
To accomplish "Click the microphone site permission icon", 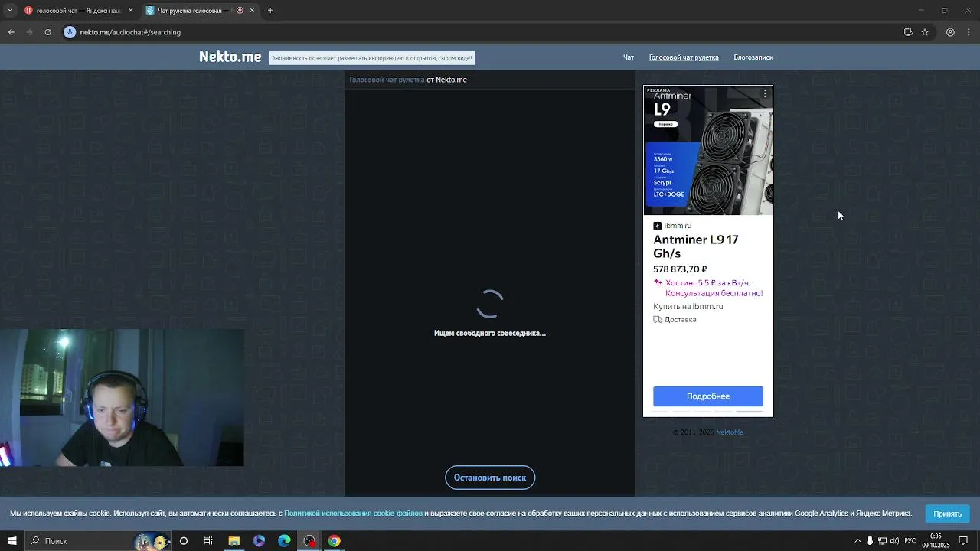I will (x=70, y=32).
